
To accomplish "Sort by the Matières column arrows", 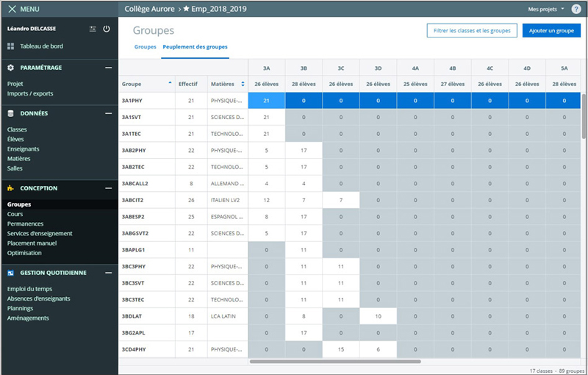I will coord(243,84).
